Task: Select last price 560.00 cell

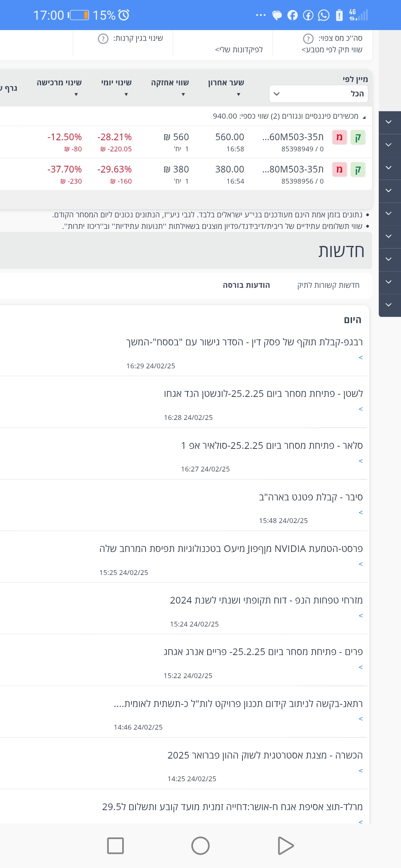Action: [x=230, y=137]
